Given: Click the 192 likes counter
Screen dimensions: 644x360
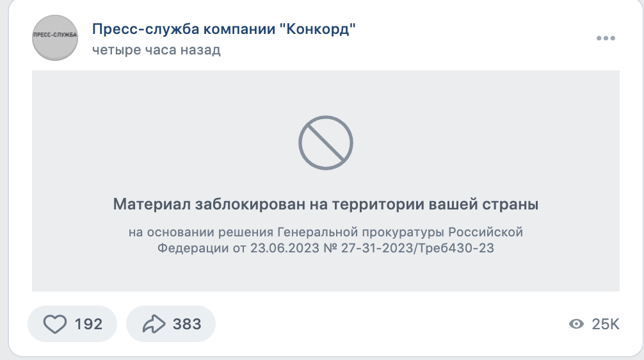Looking at the screenshot, I should (88, 324).
